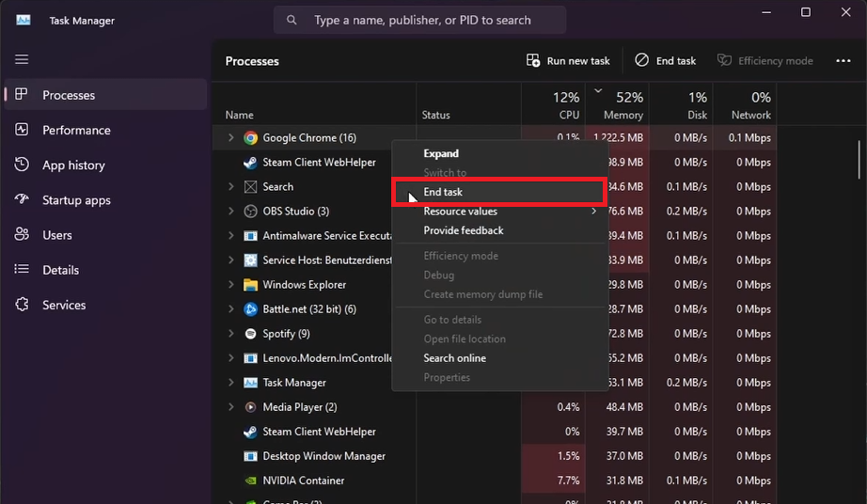
Task: Click the search magnifier icon
Action: tap(292, 20)
